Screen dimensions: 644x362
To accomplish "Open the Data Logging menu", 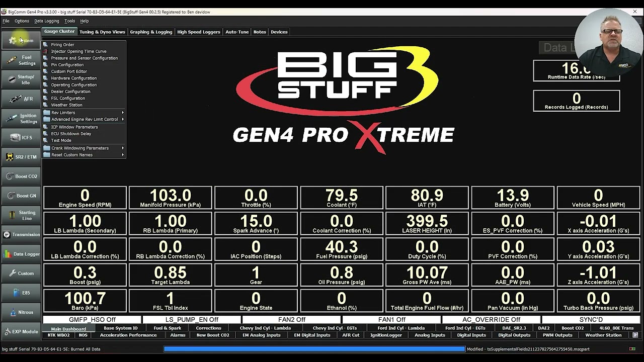I will 47,21.
